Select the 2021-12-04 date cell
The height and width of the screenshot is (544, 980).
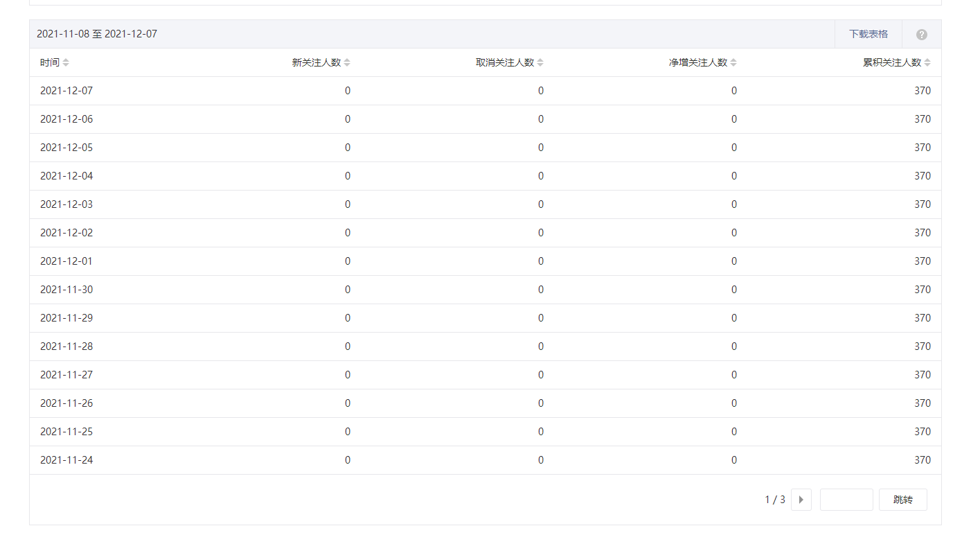(x=66, y=176)
